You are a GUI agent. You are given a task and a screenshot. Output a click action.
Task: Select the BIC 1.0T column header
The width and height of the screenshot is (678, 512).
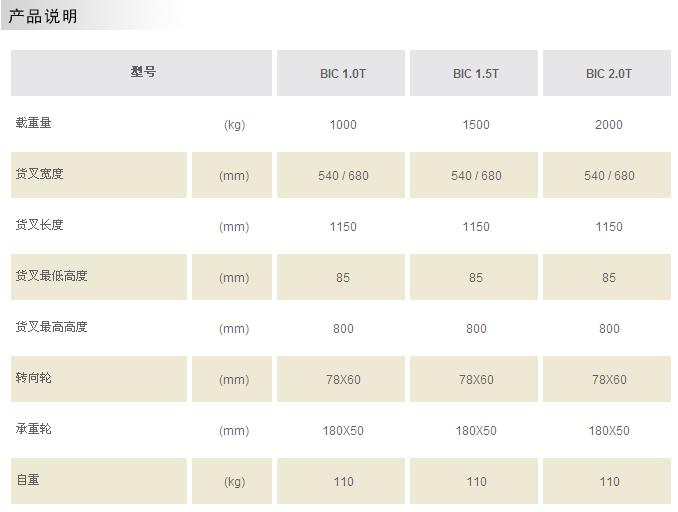coord(343,74)
